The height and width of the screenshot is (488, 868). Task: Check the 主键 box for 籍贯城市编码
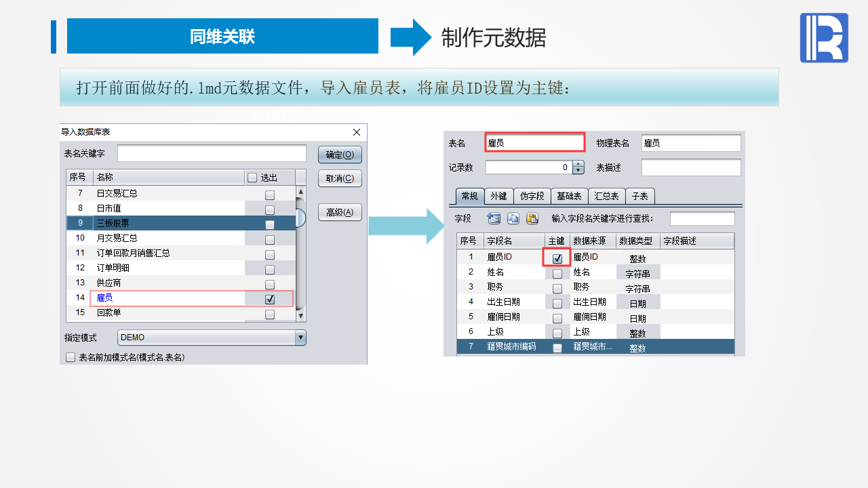[x=557, y=348]
